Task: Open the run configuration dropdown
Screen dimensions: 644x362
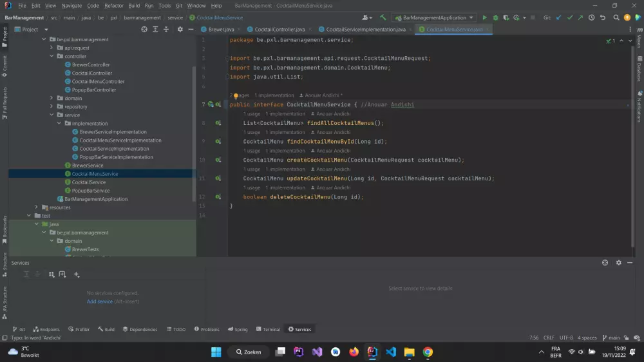Action: [x=433, y=18]
